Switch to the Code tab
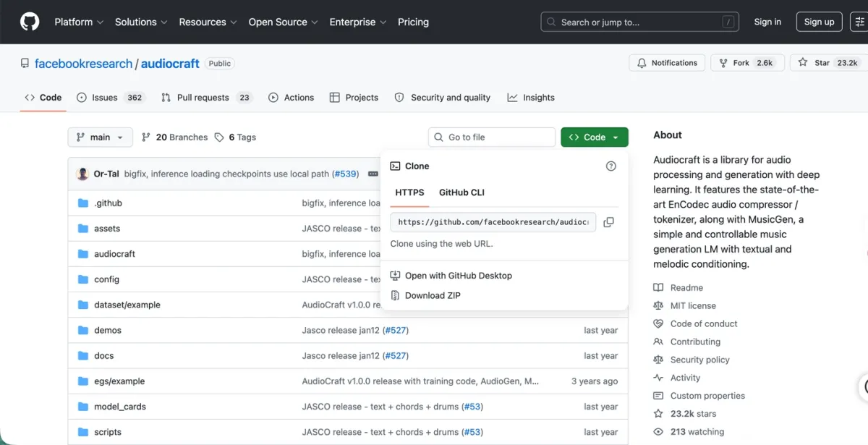This screenshot has height=445, width=868. (x=43, y=98)
